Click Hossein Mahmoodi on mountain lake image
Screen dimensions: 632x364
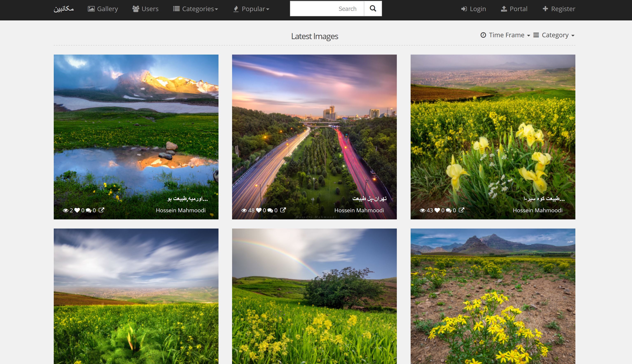(181, 210)
